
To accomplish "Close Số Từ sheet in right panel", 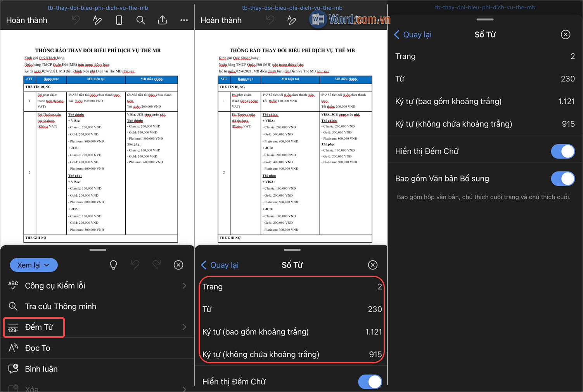I will (x=566, y=35).
